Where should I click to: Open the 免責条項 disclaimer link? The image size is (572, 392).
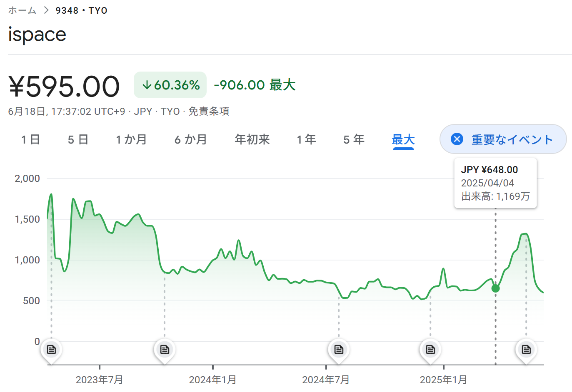coord(209,112)
